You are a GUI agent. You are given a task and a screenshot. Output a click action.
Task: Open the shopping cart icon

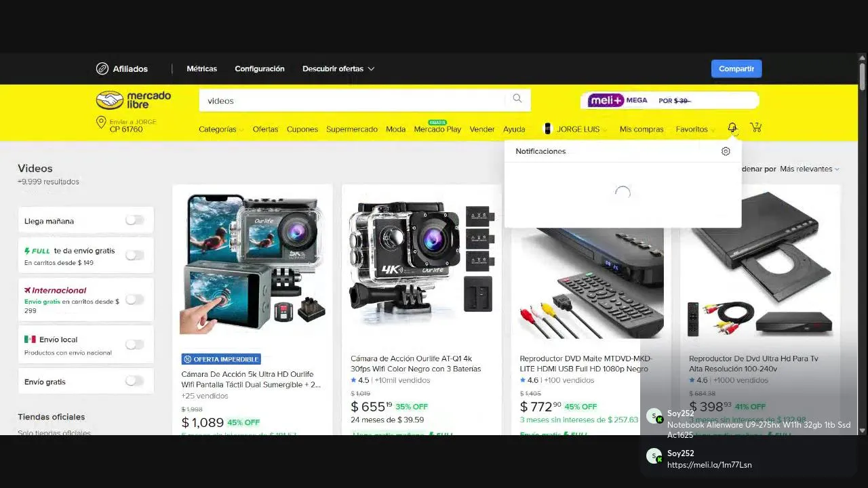[756, 127]
